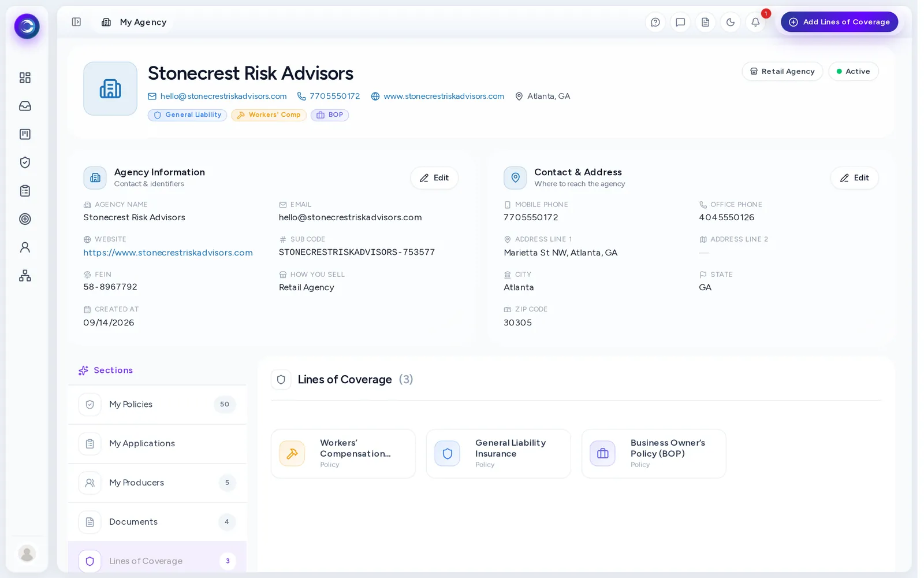Open hello@stonecrestriskadvisors.com email link in header
Viewport: 924px width, 578px height.
217,96
